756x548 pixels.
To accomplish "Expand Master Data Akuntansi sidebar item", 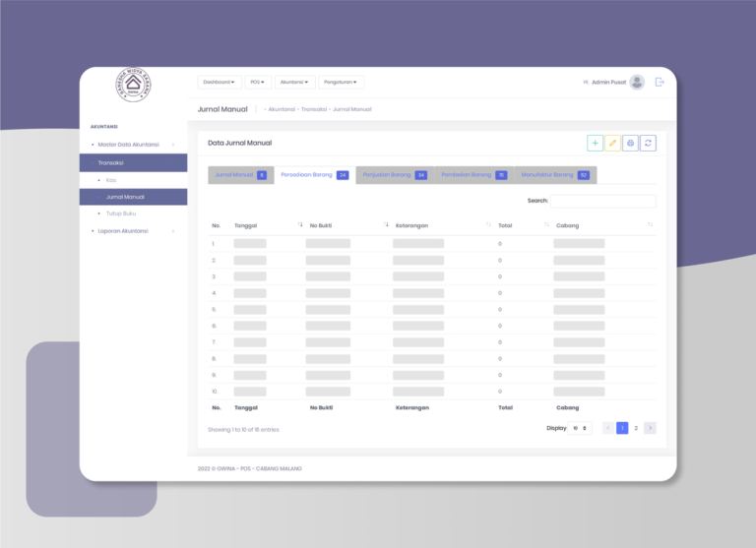I will pos(133,145).
